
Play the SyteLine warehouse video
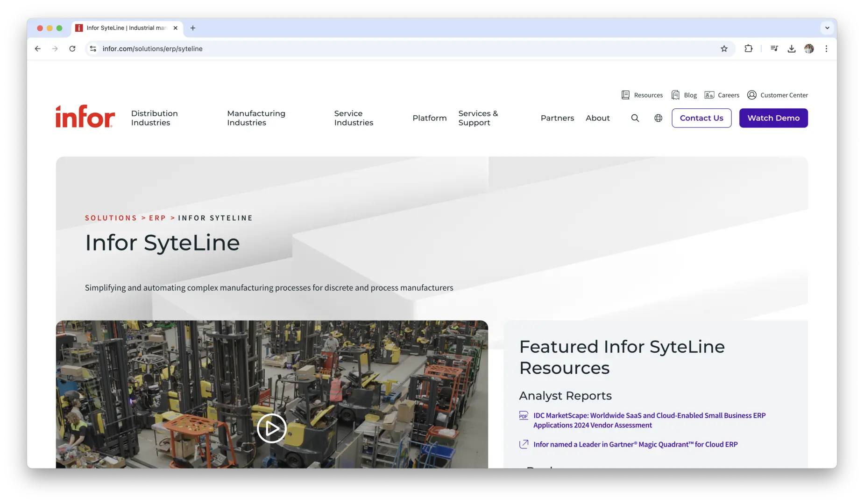(x=271, y=428)
